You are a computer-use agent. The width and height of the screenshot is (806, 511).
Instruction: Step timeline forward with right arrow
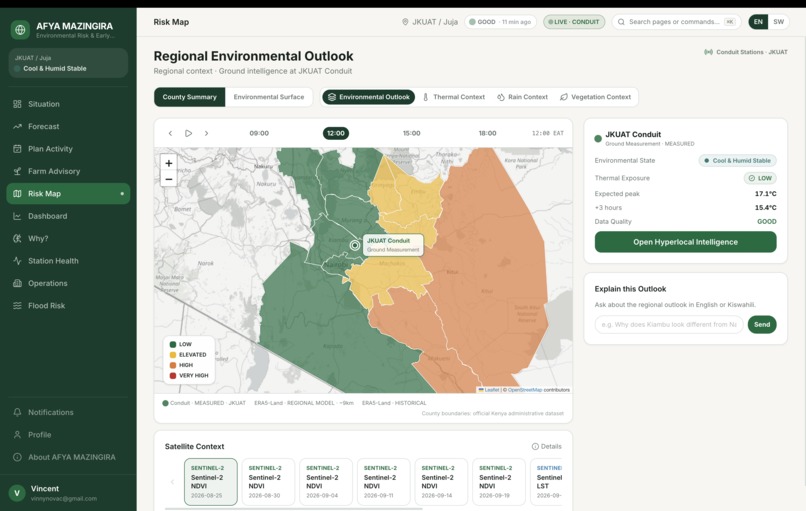click(207, 134)
